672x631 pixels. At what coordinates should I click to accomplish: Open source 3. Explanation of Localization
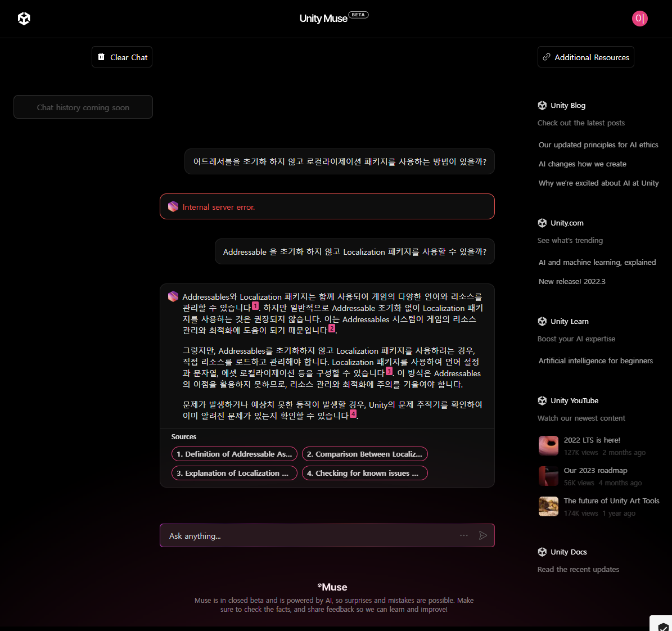234,474
